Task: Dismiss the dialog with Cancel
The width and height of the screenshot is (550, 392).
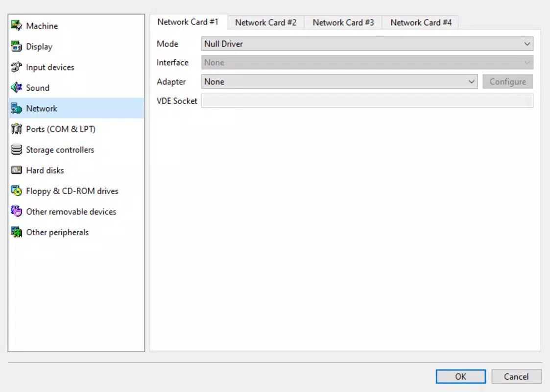Action: pyautogui.click(x=516, y=376)
